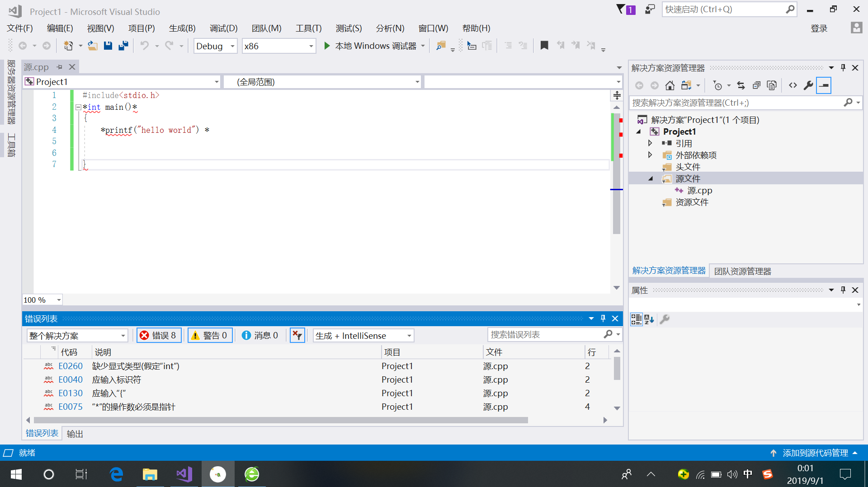Toggle the warnings filter button
The width and height of the screenshot is (868, 487).
click(x=210, y=335)
